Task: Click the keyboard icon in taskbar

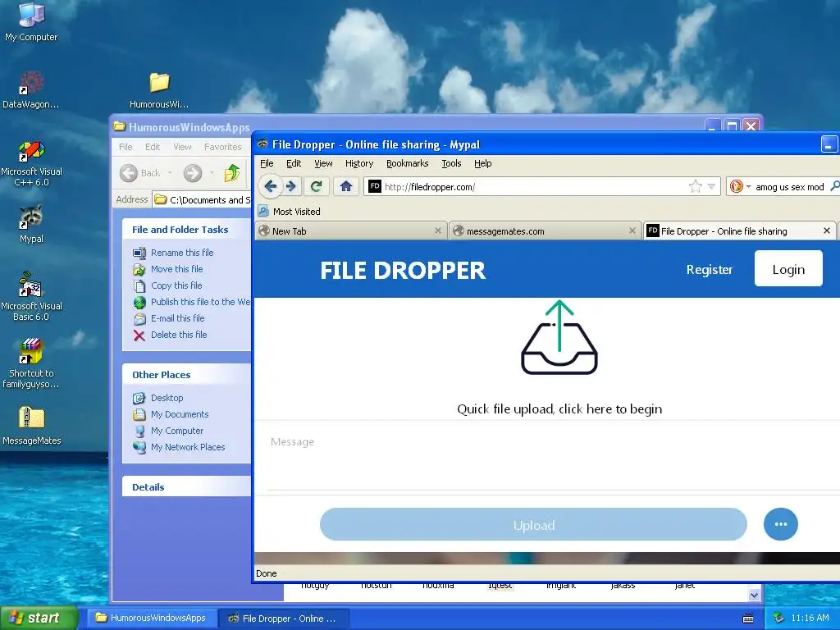Action: (x=748, y=619)
